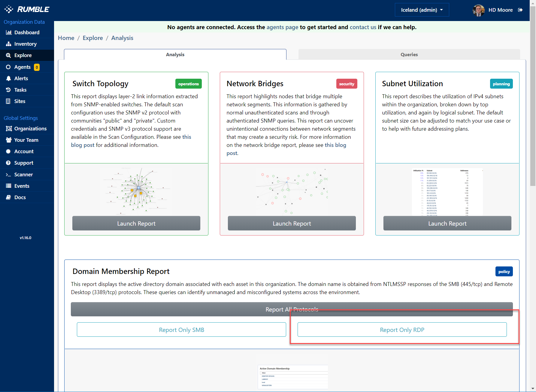Image resolution: width=536 pixels, height=392 pixels.
Task: Click the Sites building icon
Action: tap(8, 101)
